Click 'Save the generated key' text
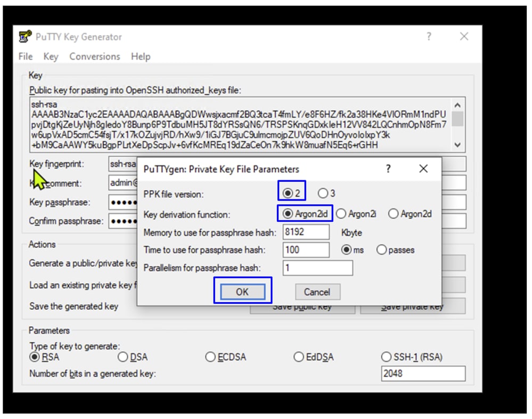The height and width of the screenshot is (419, 532). 73,307
